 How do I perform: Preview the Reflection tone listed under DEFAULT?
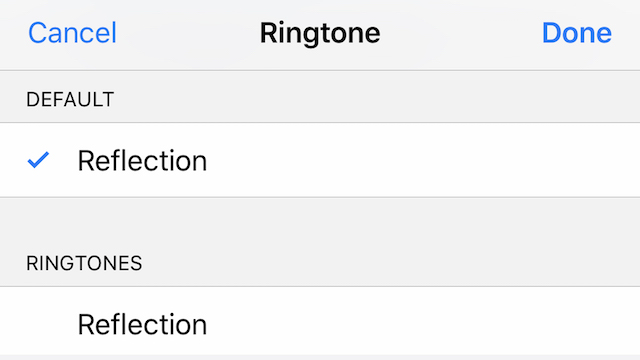click(x=320, y=160)
